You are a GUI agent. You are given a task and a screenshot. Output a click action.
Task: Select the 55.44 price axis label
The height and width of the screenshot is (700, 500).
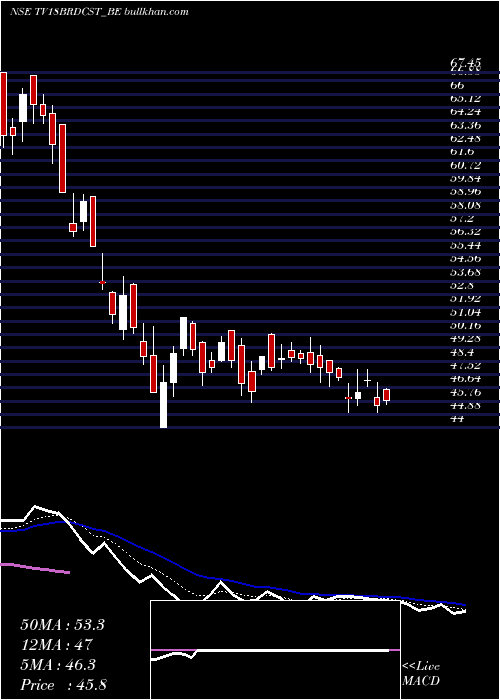point(465,245)
